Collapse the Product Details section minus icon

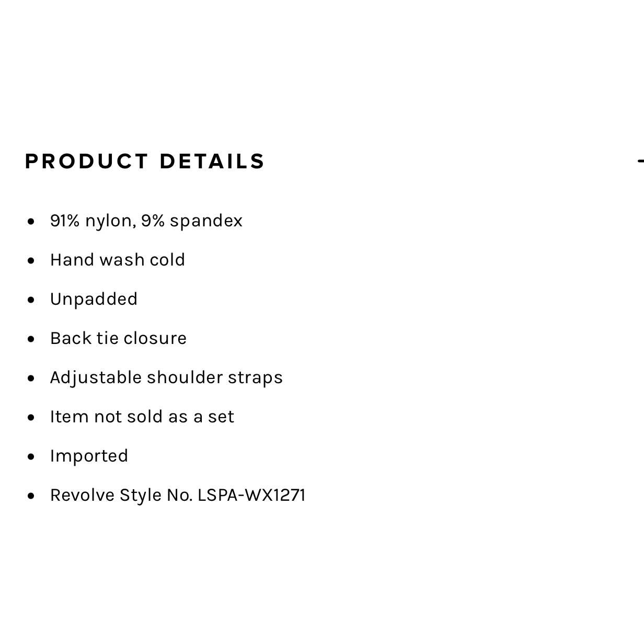640,161
